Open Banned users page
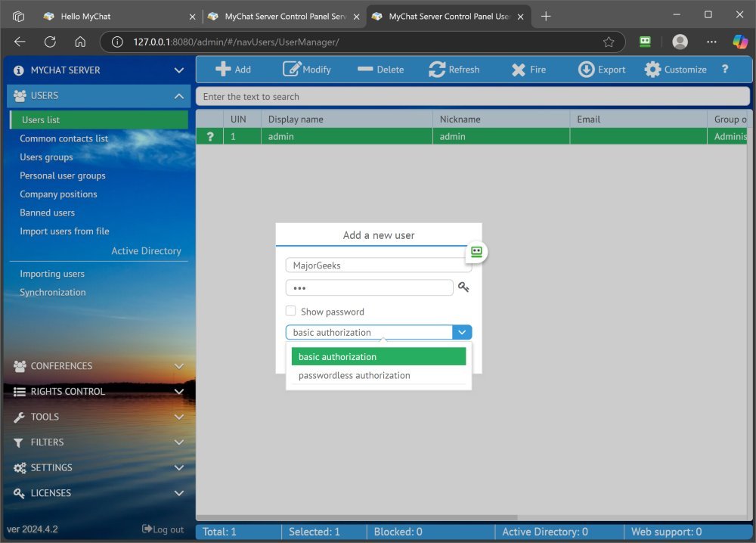This screenshot has width=756, height=543. click(x=47, y=213)
